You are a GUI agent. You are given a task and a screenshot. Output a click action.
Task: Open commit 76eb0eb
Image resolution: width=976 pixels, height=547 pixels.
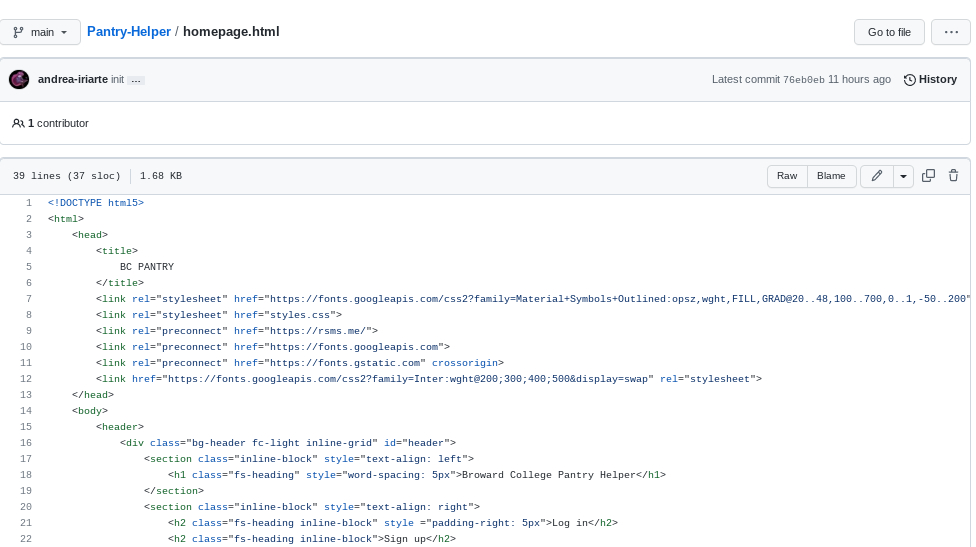803,80
